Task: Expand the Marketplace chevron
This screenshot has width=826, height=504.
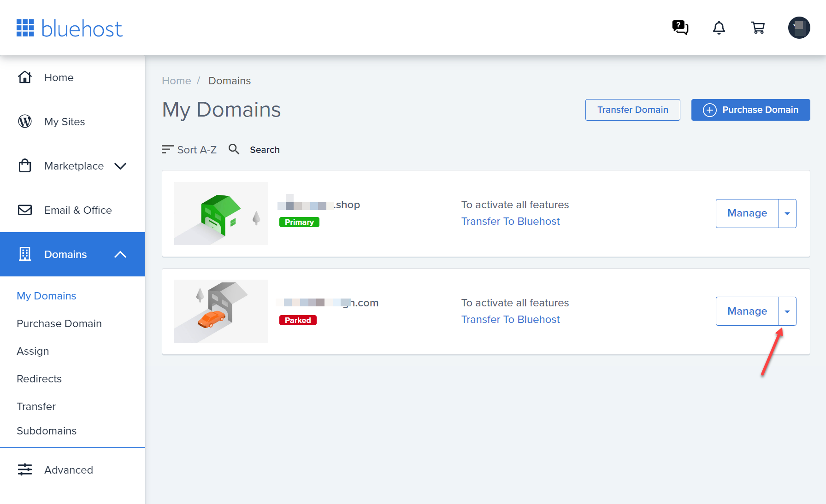Action: (x=120, y=166)
